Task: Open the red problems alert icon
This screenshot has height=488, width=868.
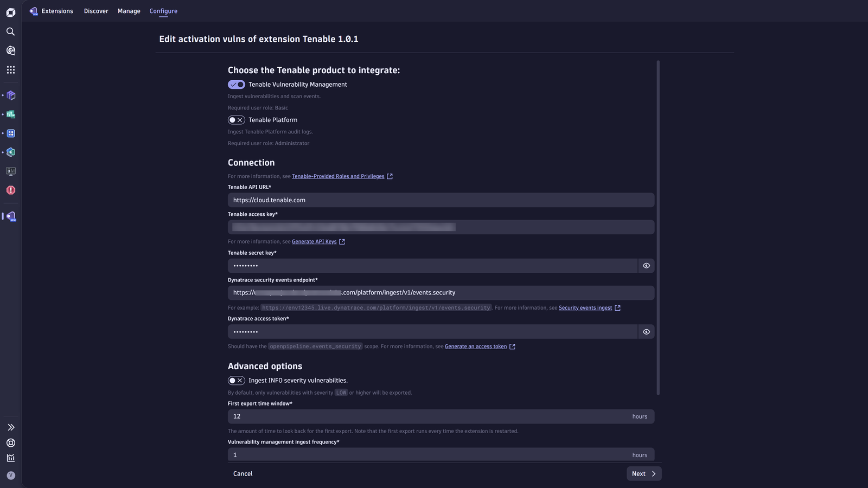Action: pyautogui.click(x=10, y=190)
